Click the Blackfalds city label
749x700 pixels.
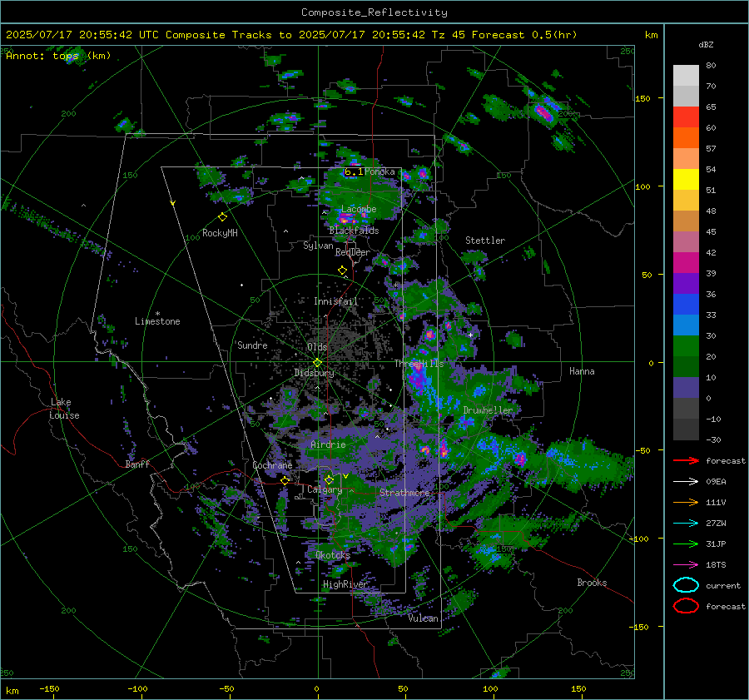pyautogui.click(x=354, y=231)
